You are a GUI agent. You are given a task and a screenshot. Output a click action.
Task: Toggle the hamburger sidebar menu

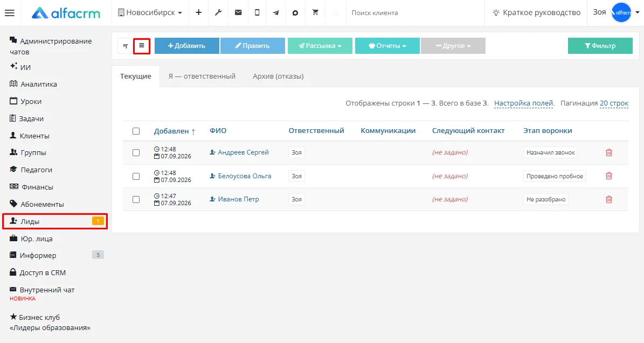pyautogui.click(x=10, y=13)
